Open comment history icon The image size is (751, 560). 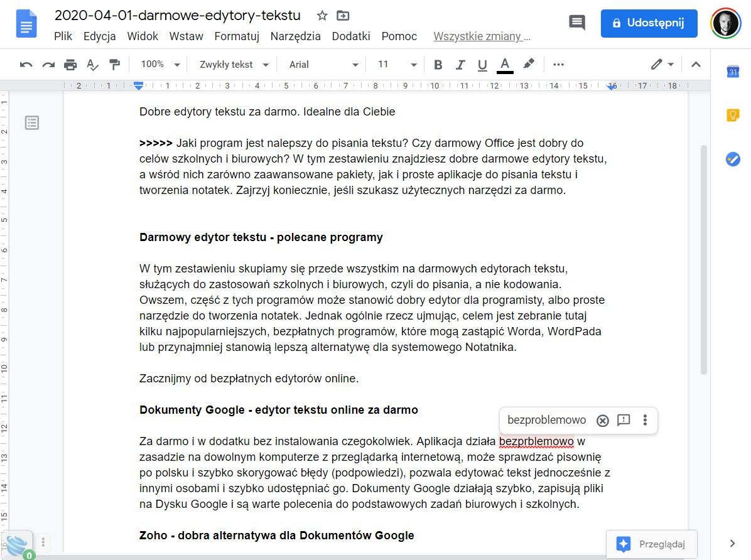click(x=576, y=23)
